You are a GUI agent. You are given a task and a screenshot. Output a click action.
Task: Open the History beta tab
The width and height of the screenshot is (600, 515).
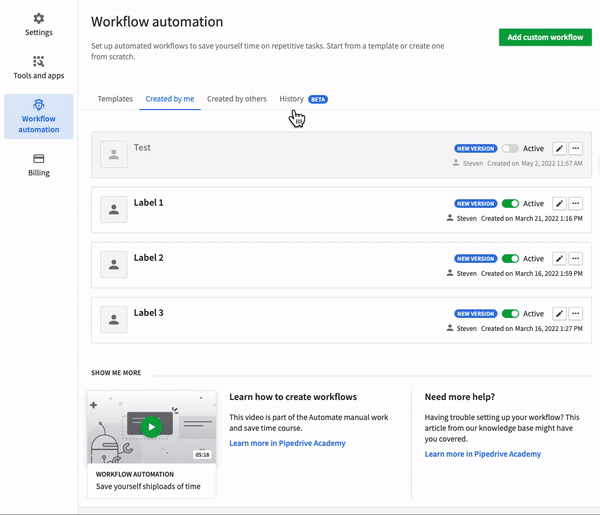pos(292,99)
